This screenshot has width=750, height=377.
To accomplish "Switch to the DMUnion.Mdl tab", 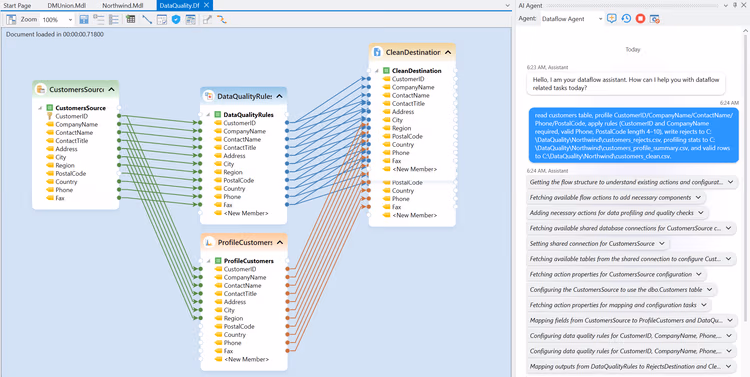I will 66,5.
